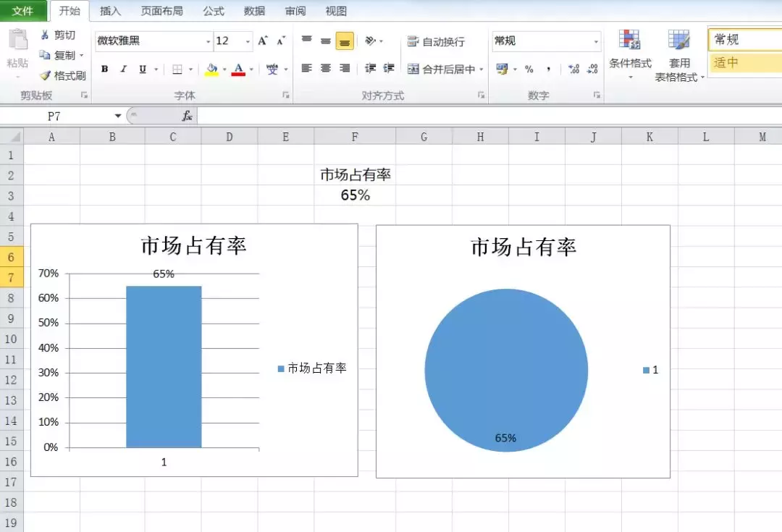The image size is (782, 532).
Task: Click inside the formula bar input
Action: [x=489, y=117]
